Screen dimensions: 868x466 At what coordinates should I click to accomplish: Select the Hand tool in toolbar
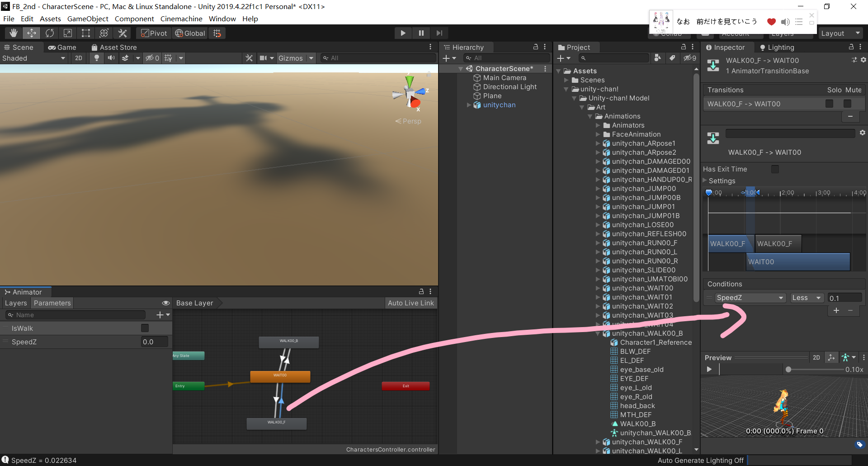14,33
